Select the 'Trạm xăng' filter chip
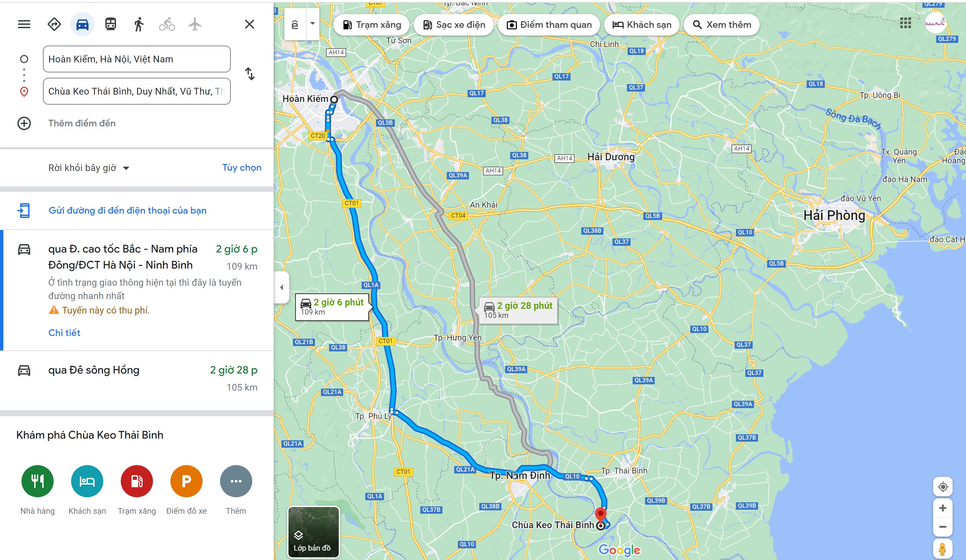Image resolution: width=966 pixels, height=560 pixels. (x=371, y=25)
